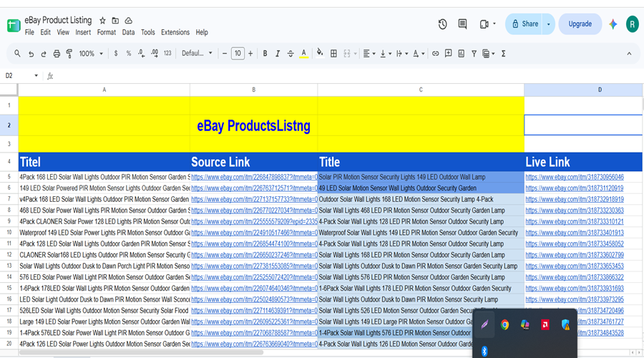The width and height of the screenshot is (644, 358).
Task: Open the fill color picker
Action: (320, 53)
